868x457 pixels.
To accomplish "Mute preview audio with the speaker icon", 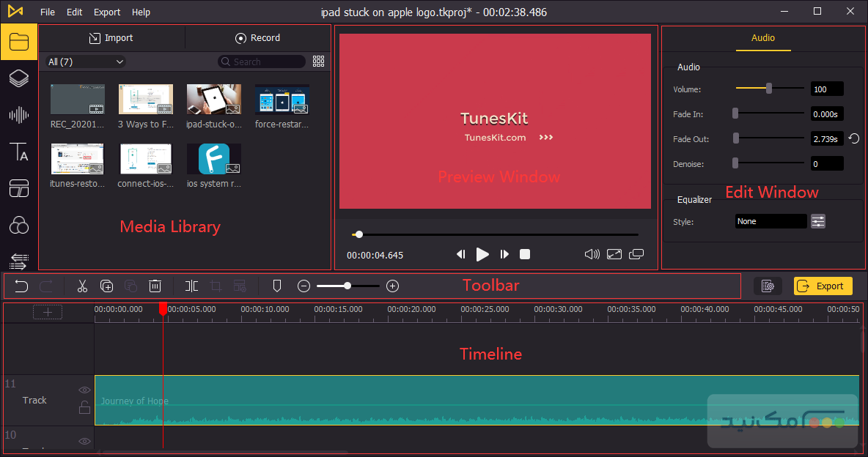I will tap(592, 254).
